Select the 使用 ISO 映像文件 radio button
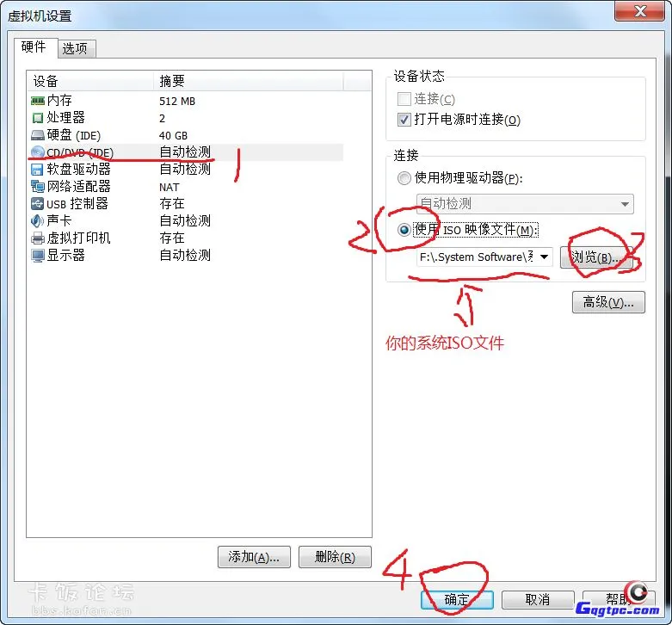 click(404, 230)
